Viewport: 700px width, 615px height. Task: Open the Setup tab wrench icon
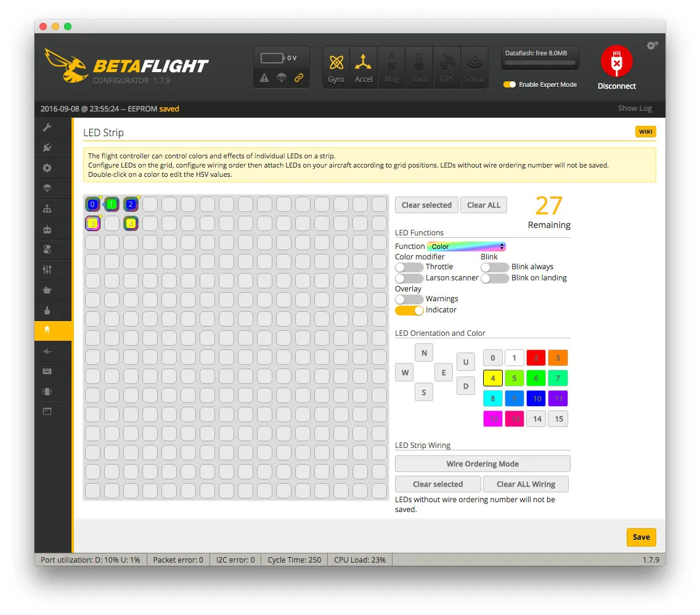[x=47, y=128]
